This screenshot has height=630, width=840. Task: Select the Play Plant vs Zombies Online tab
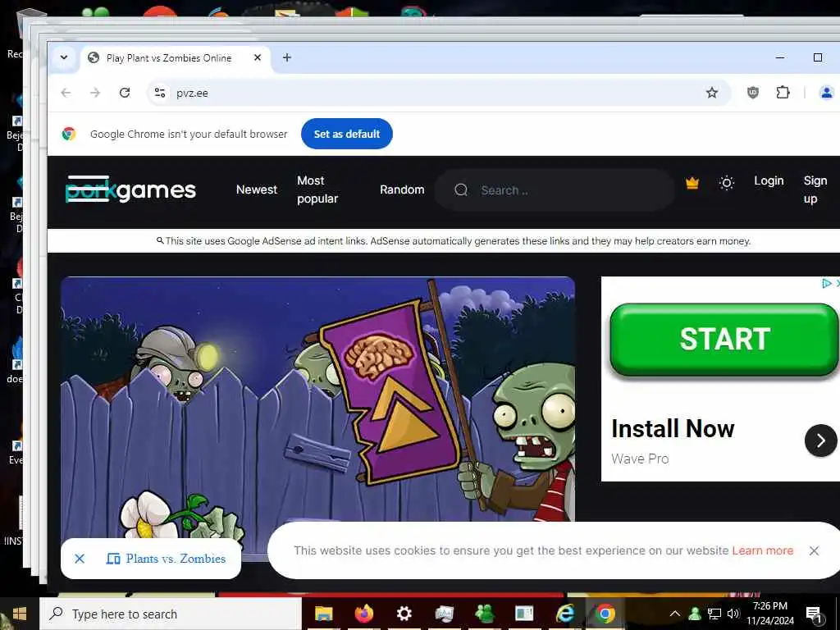pyautogui.click(x=169, y=58)
